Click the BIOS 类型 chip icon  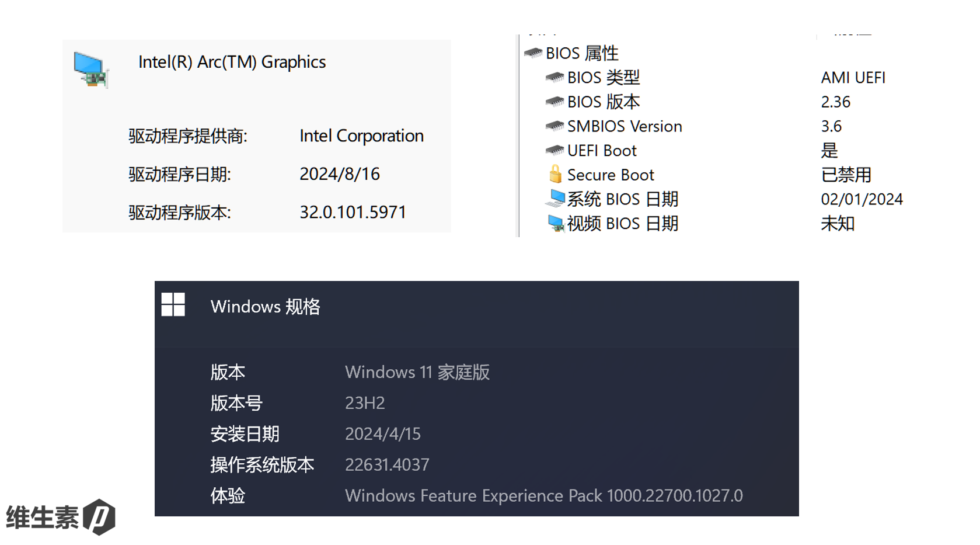pyautogui.click(x=554, y=77)
